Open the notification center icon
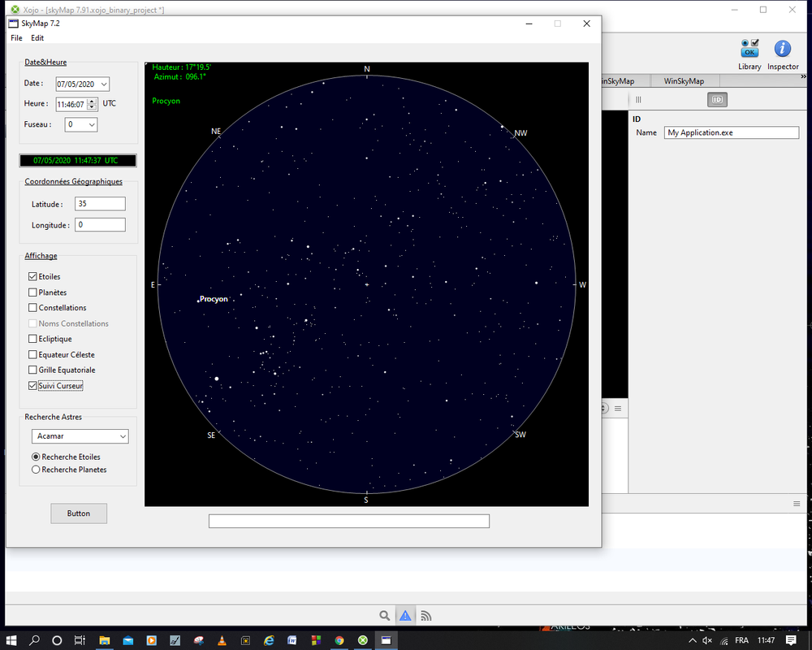812x650 pixels. click(791, 640)
